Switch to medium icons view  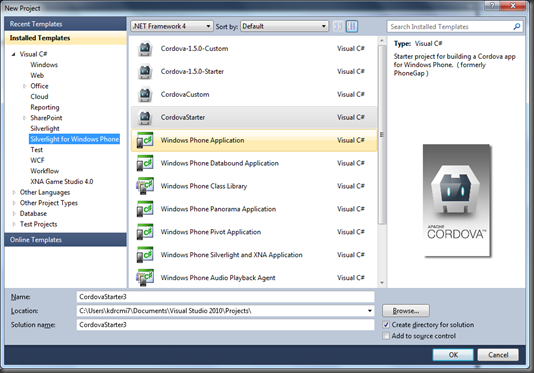tap(352, 26)
